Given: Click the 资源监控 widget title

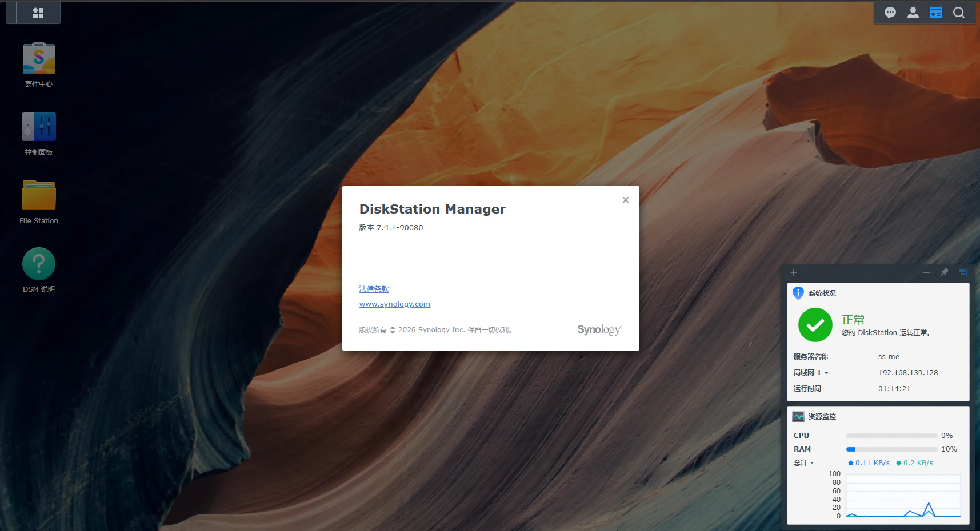Looking at the screenshot, I should pyautogui.click(x=822, y=417).
